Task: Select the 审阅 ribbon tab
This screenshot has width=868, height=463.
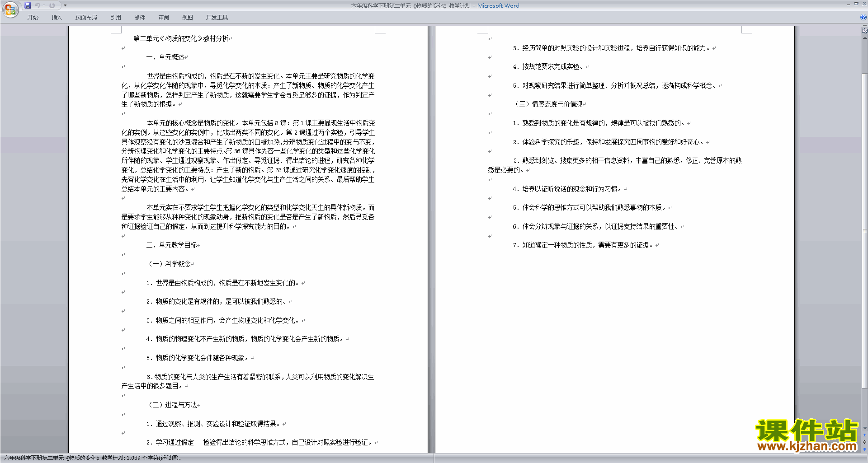Action: [164, 18]
